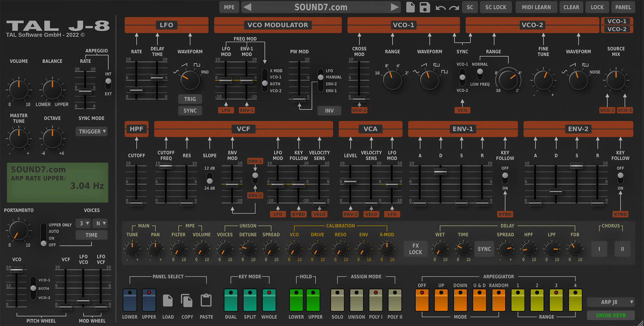Viewport: 644px width, 326px height.
Task: Click the redo arrow icon
Action: (x=454, y=8)
